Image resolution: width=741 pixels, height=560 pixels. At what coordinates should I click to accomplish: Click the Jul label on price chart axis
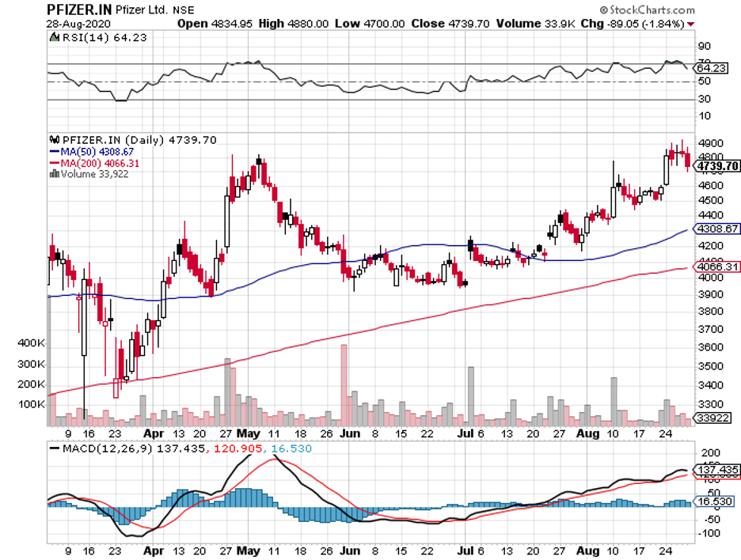(x=465, y=433)
